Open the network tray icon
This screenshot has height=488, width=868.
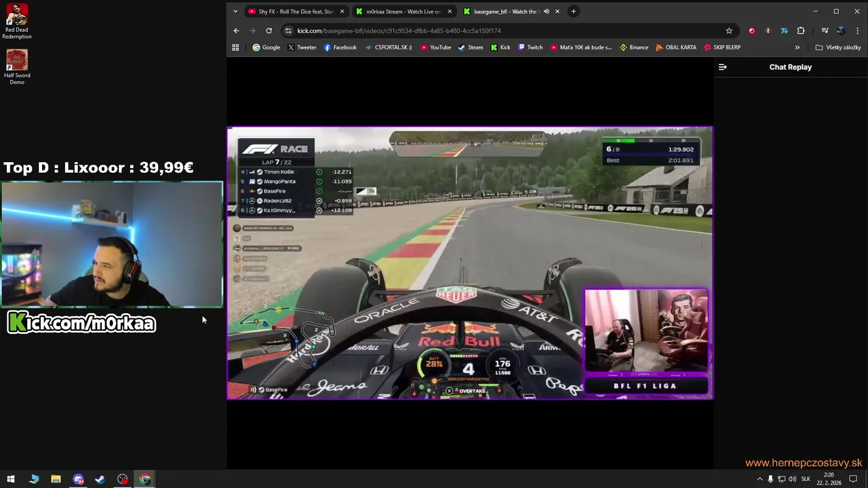tap(781, 479)
